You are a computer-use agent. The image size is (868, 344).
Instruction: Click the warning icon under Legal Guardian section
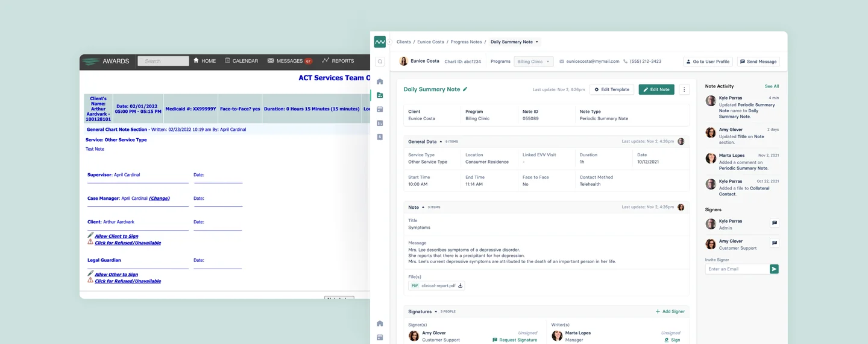[90, 281]
